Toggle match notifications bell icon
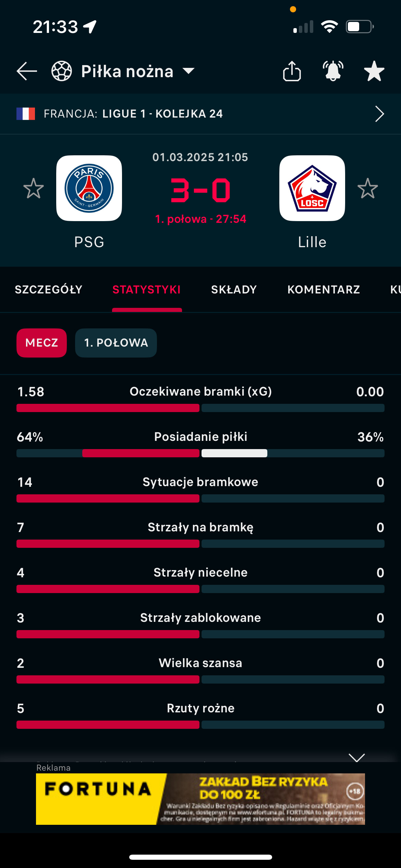 pyautogui.click(x=333, y=71)
